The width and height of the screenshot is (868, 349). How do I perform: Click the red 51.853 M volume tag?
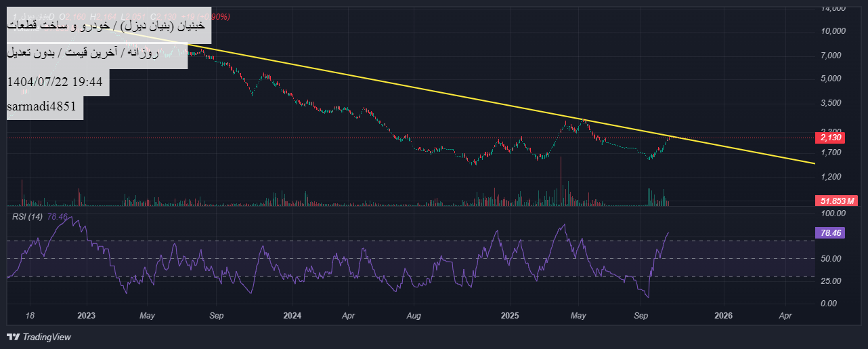pos(838,201)
